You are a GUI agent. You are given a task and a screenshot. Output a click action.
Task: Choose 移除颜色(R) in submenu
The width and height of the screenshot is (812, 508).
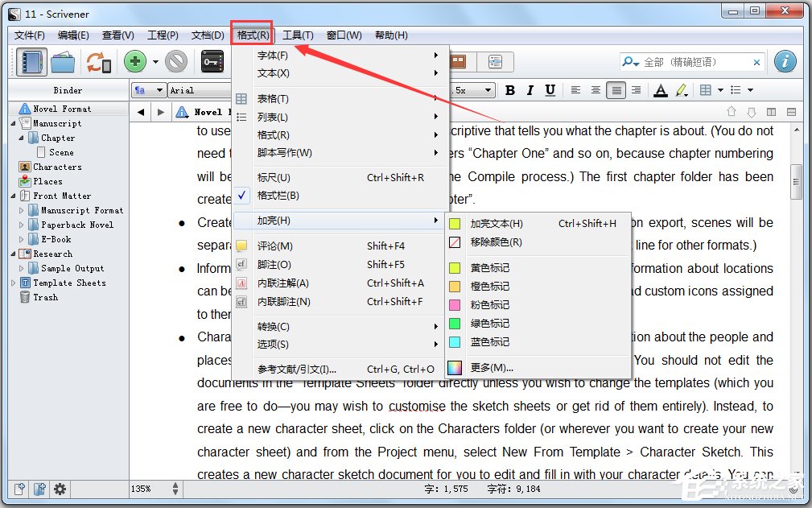(538, 242)
